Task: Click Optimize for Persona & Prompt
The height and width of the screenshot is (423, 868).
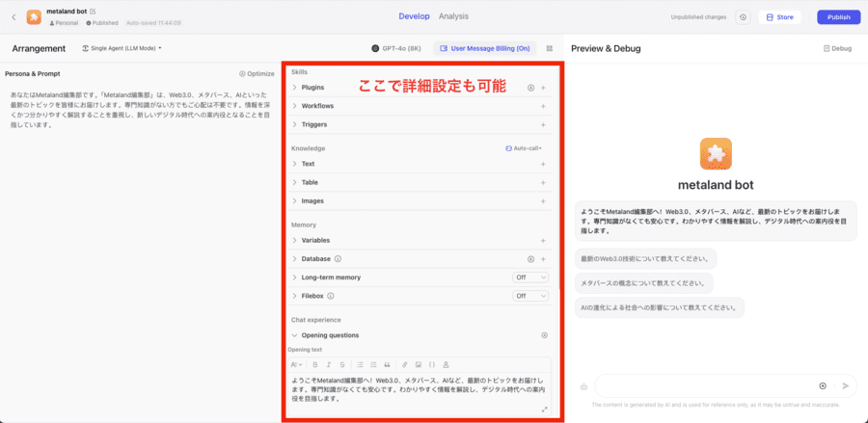Action: pos(257,73)
